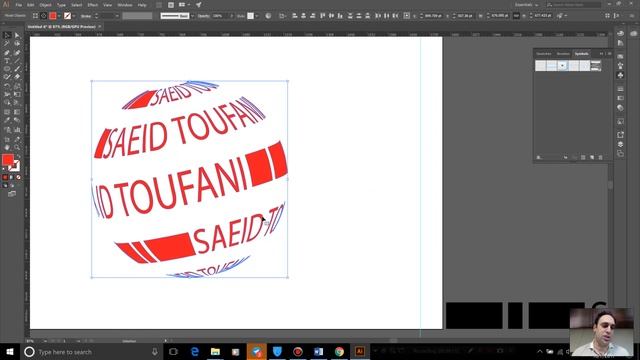Open Symbol Libraries menu in panel

coord(539,157)
